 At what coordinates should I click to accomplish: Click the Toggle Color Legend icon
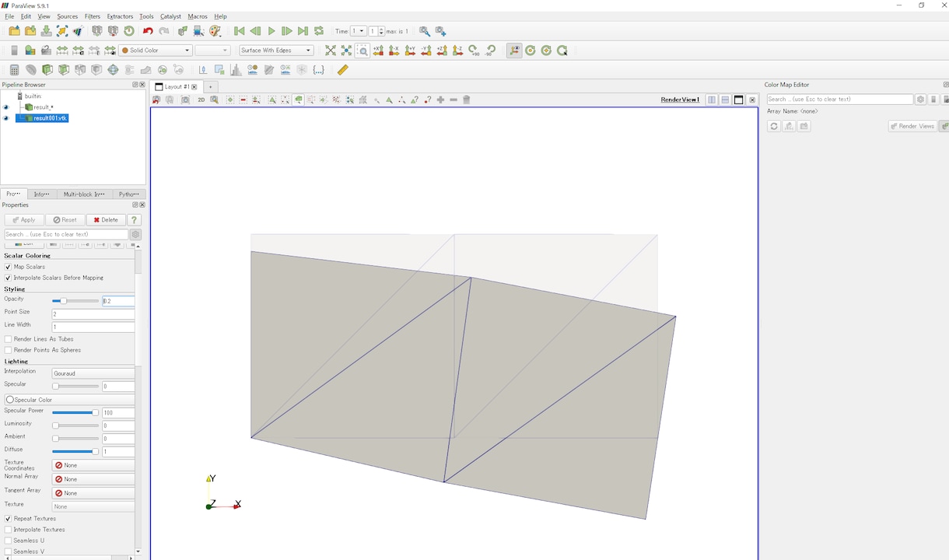14,51
